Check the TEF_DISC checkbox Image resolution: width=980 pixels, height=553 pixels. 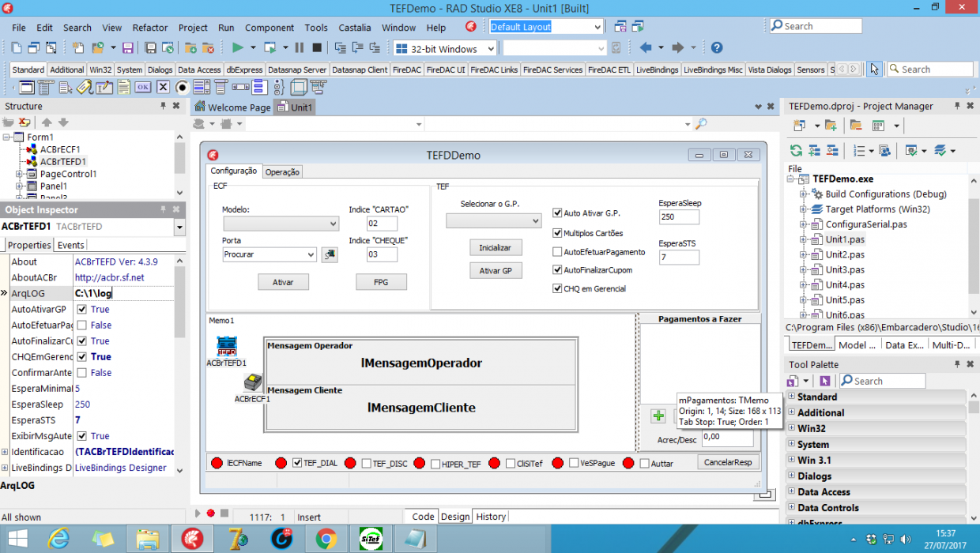tap(366, 463)
